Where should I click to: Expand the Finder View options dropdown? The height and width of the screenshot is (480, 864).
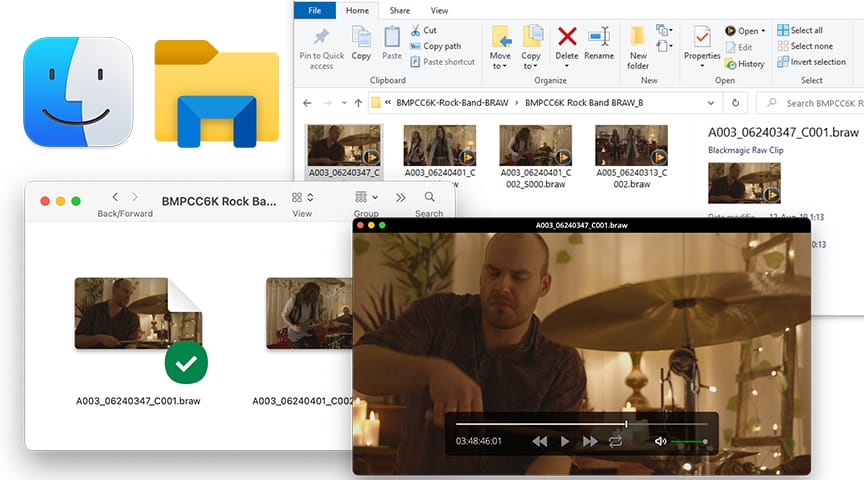[x=302, y=198]
